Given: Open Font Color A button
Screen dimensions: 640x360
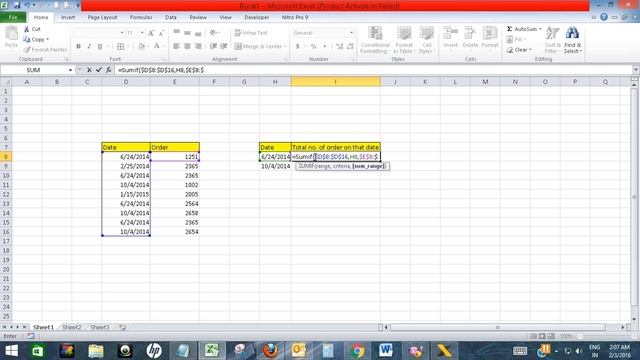Looking at the screenshot, I should tap(157, 47).
